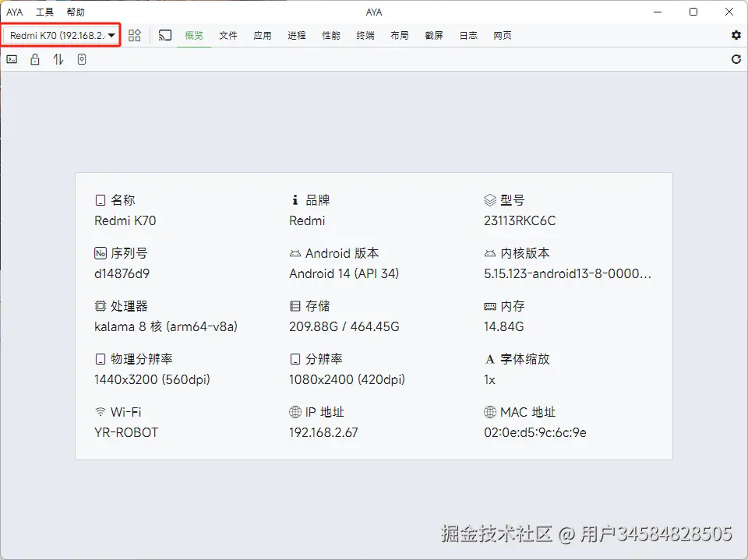Switch to the 应用 tab
This screenshot has width=748, height=560.
point(263,35)
